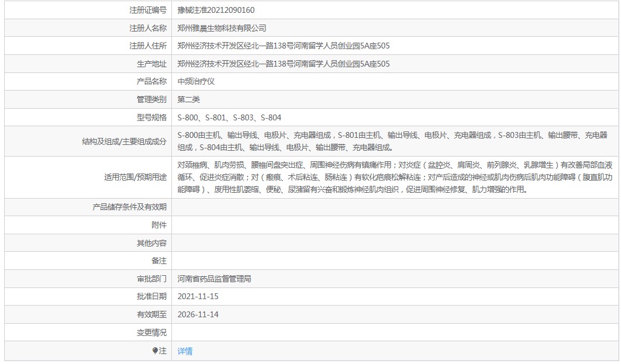Click the label 注册人住所
This screenshot has width=621, height=364.
click(x=148, y=46)
